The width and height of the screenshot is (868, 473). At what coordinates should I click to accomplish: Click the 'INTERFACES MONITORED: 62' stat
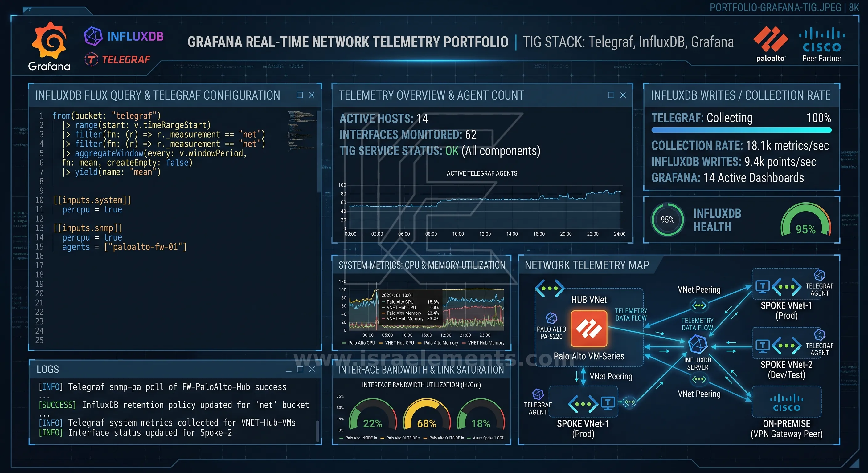click(x=408, y=135)
